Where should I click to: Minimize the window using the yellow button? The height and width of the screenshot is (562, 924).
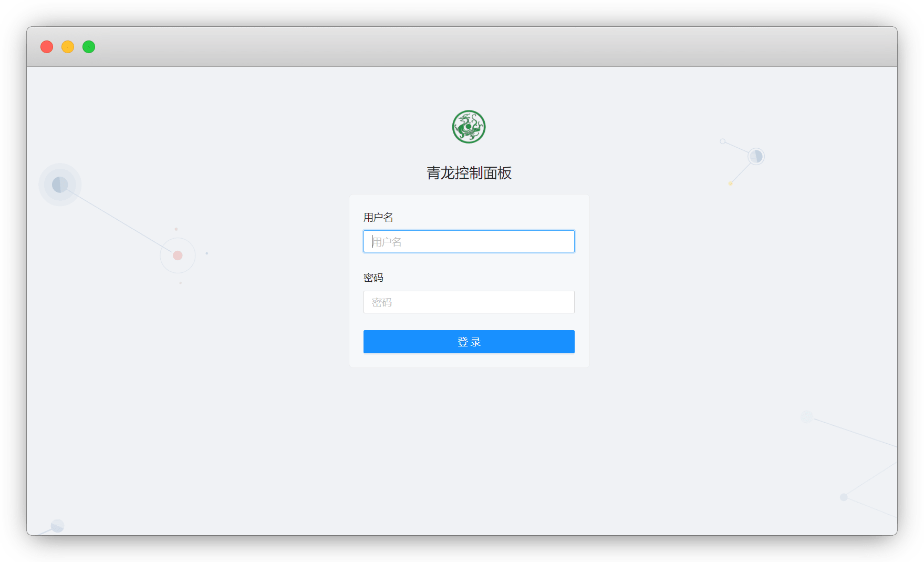68,47
